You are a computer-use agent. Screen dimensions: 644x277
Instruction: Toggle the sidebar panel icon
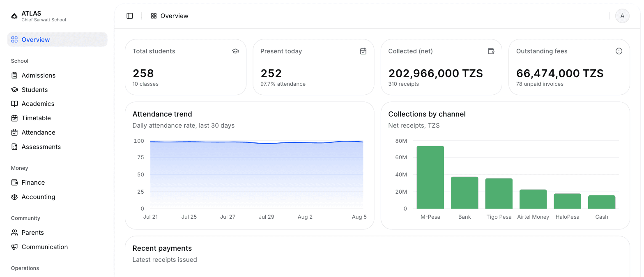pos(130,16)
